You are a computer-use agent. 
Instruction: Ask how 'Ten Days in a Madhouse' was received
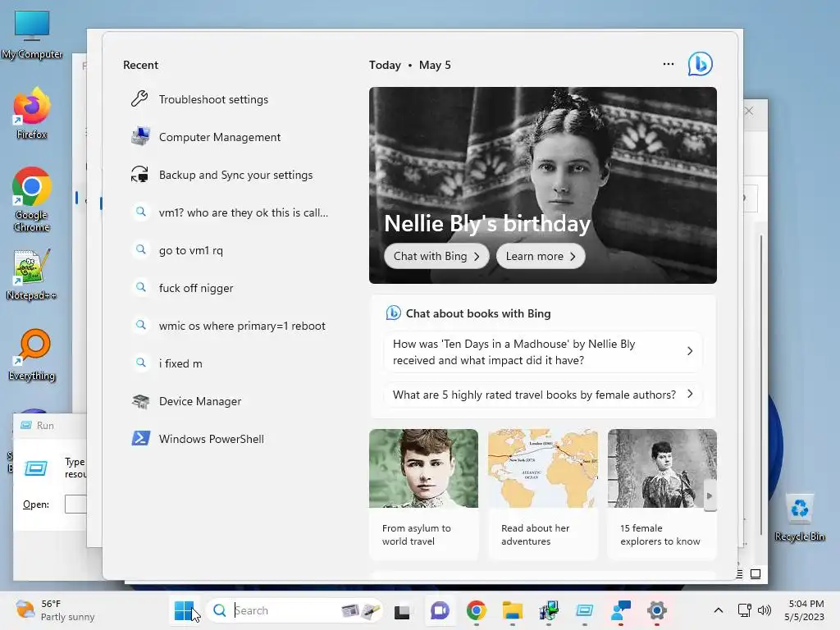[x=543, y=352]
